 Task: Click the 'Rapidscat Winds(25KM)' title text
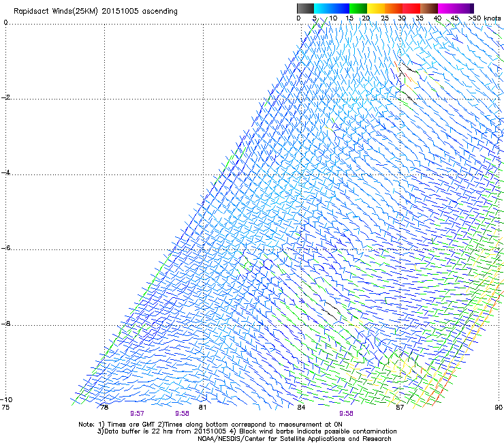(56, 12)
